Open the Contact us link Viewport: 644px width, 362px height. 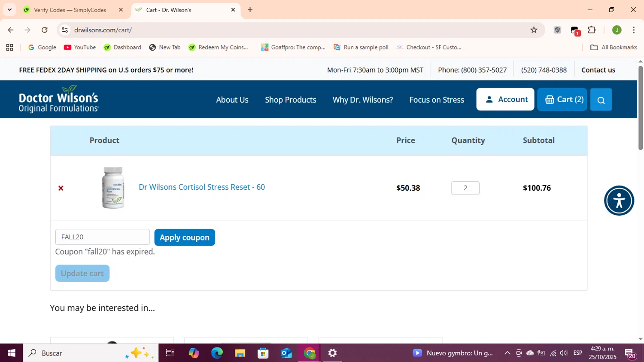point(598,70)
